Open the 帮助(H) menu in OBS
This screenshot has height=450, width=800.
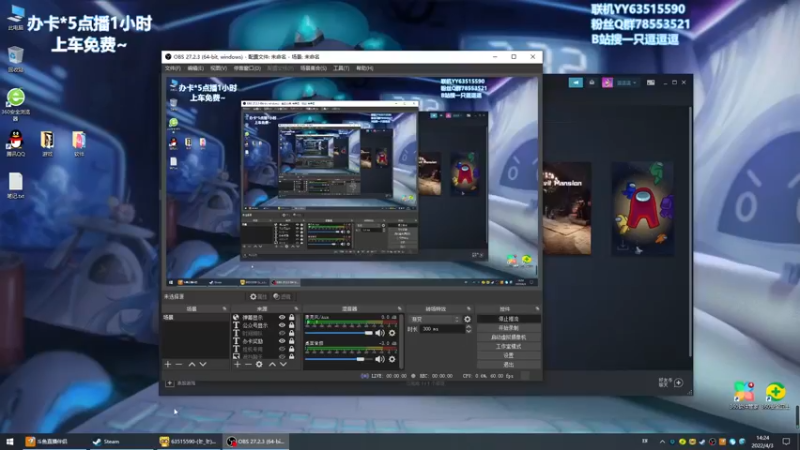[364, 68]
